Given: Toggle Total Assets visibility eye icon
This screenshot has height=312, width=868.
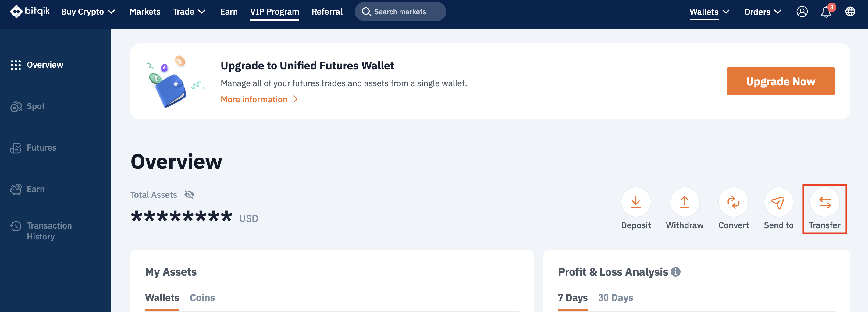Looking at the screenshot, I should point(189,195).
